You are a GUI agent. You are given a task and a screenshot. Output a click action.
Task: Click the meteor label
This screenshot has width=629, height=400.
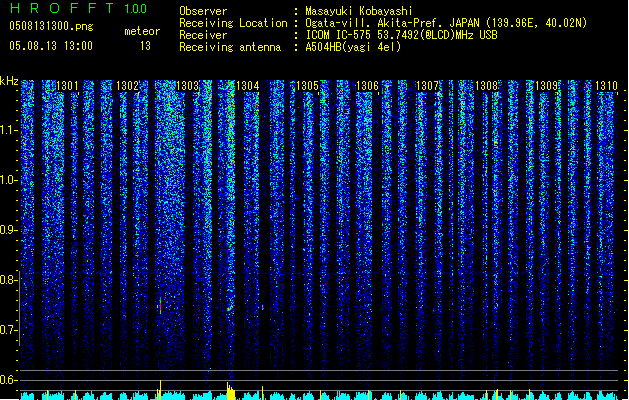(x=142, y=31)
